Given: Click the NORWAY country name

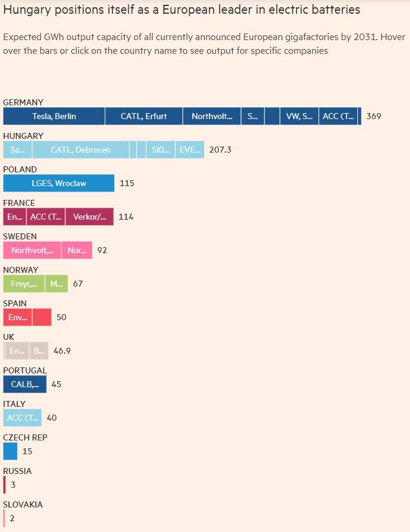Looking at the screenshot, I should click(20, 270).
